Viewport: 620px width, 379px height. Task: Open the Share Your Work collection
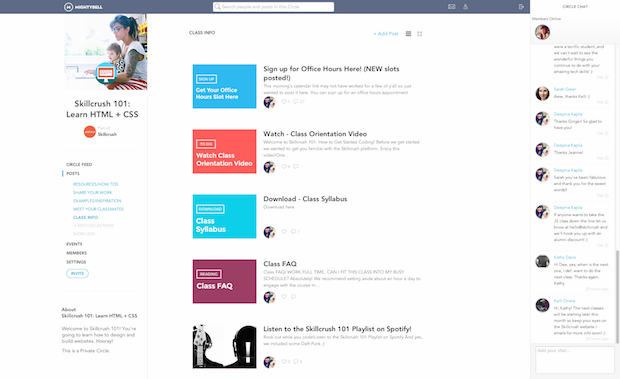[x=93, y=192]
